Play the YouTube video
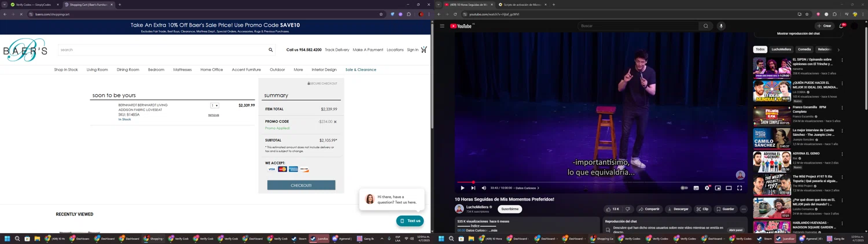 pos(462,188)
